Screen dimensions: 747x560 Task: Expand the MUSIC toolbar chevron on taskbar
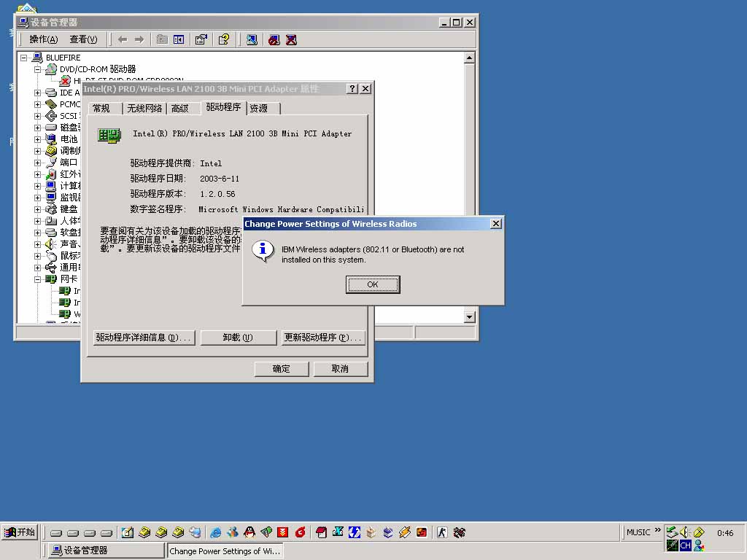point(658,531)
